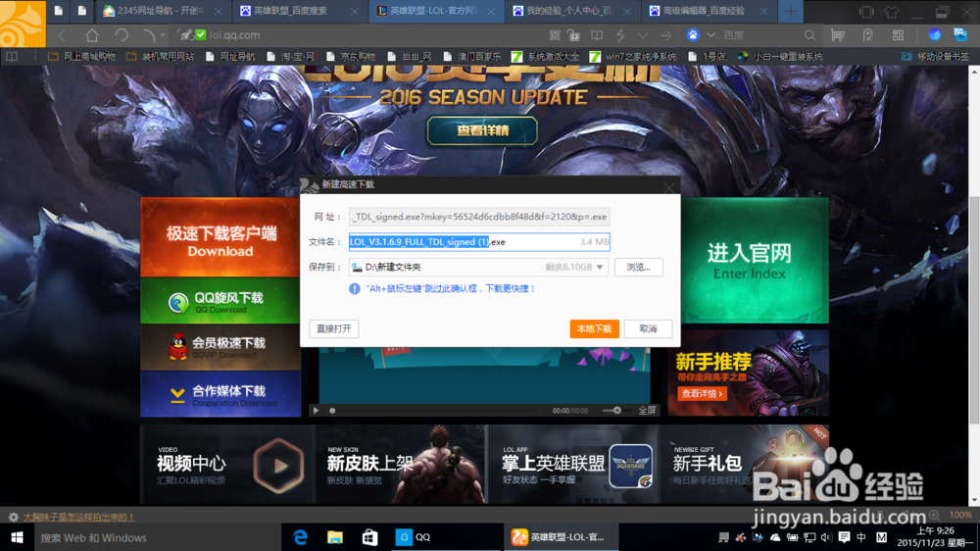This screenshot has width=980, height=551.
Task: Choose QQ旋风下载 option
Action: [x=220, y=301]
